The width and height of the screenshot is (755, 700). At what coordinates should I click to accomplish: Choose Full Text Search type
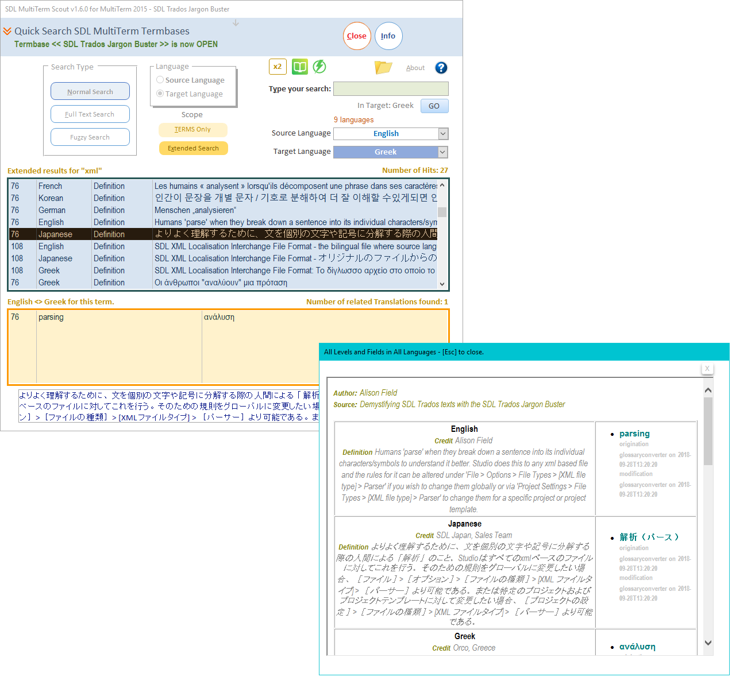pyautogui.click(x=90, y=114)
